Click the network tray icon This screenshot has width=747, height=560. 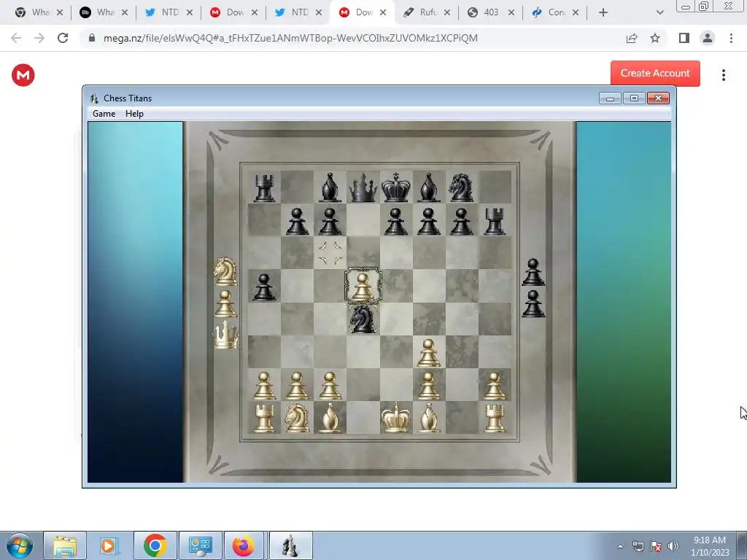(x=638, y=546)
